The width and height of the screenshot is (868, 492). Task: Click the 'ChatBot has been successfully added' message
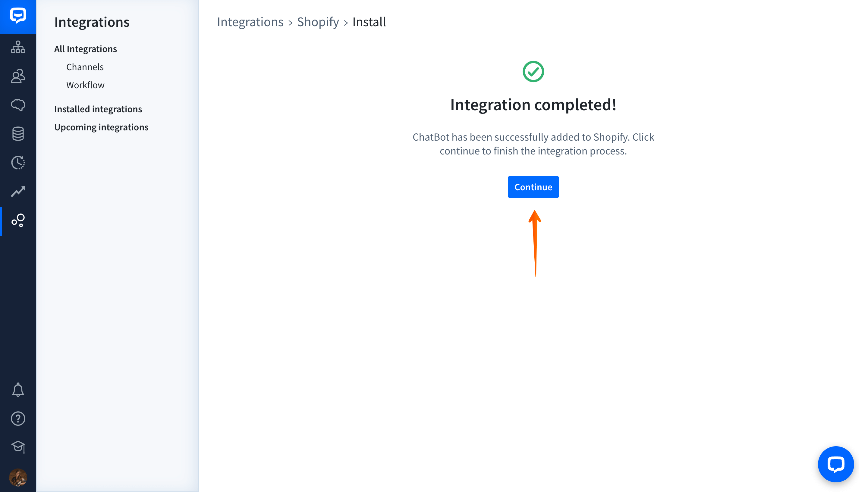click(x=533, y=144)
